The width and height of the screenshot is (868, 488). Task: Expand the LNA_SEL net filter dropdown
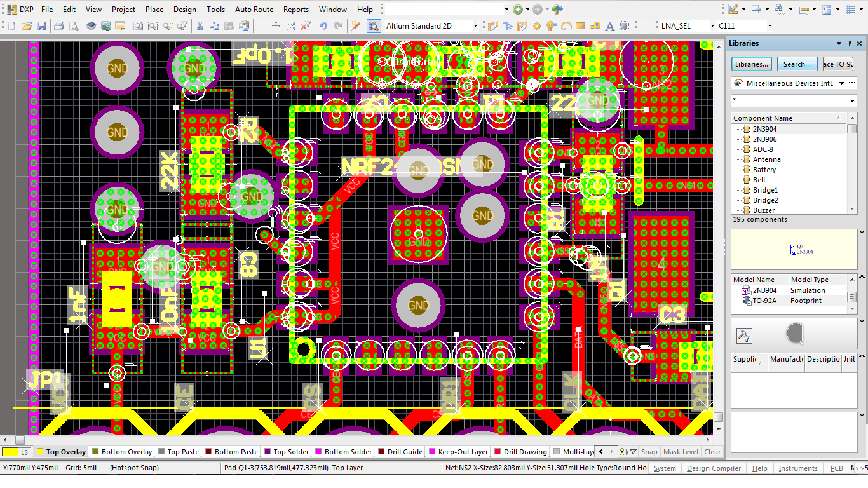tap(712, 26)
